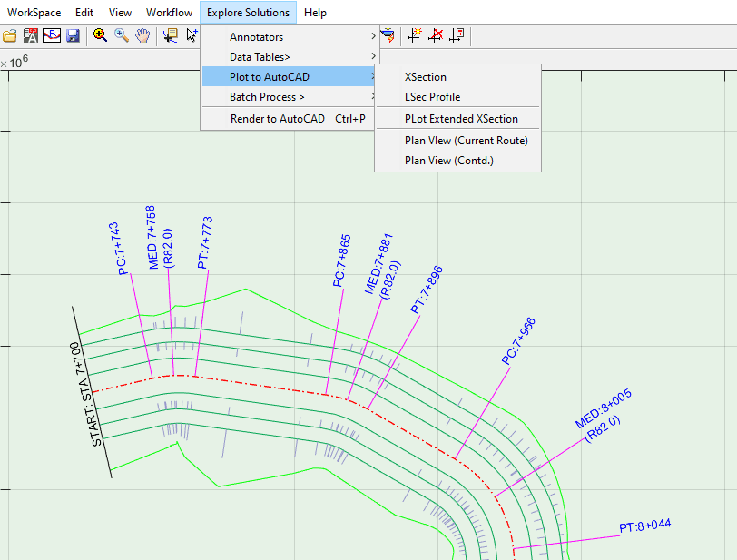This screenshot has width=737, height=560.
Task: Click the data cursor pointer icon
Action: 170,35
